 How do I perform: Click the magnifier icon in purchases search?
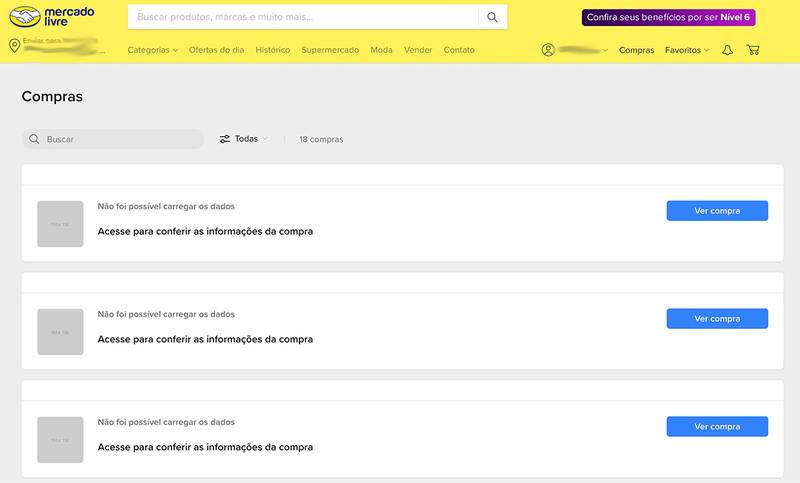tap(34, 139)
